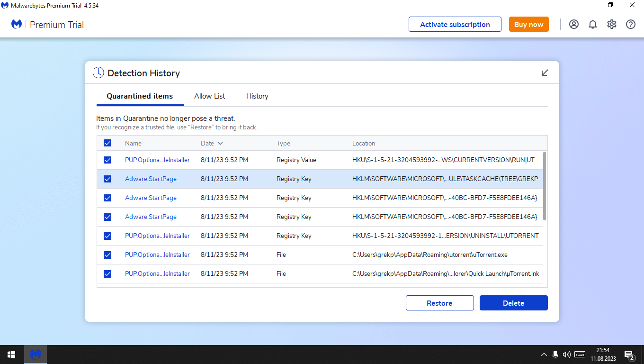Open Adware.StartPage link in the TASKCACHE row

[x=151, y=179]
